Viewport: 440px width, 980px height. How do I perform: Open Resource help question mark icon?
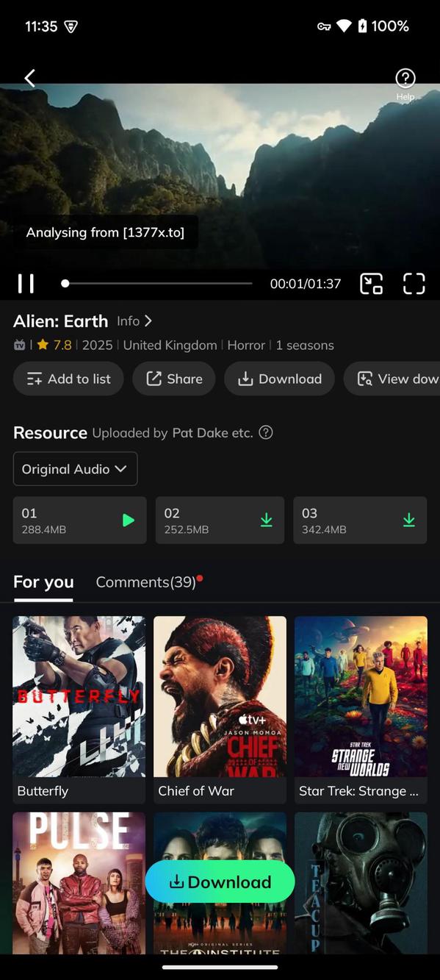pos(266,432)
